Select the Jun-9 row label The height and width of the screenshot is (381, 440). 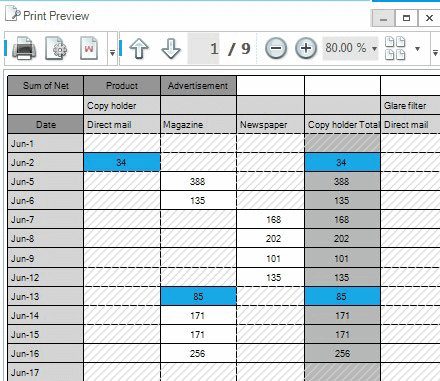click(46, 258)
